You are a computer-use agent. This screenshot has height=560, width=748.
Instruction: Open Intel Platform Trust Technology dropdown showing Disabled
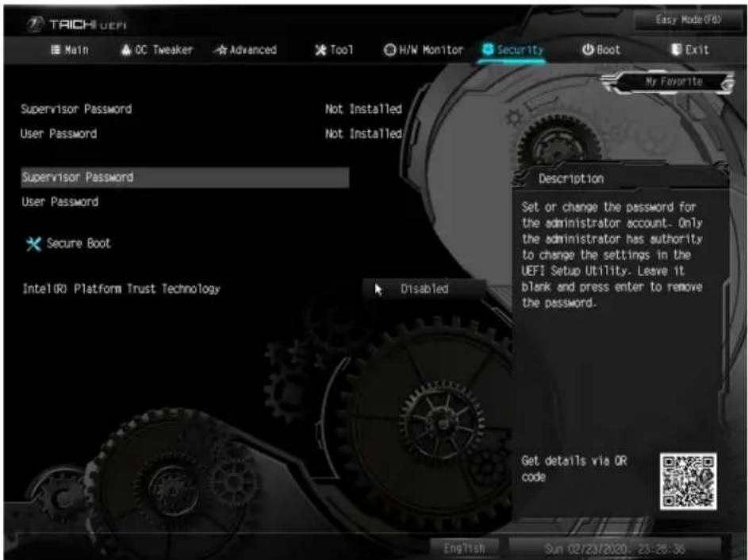tap(424, 289)
